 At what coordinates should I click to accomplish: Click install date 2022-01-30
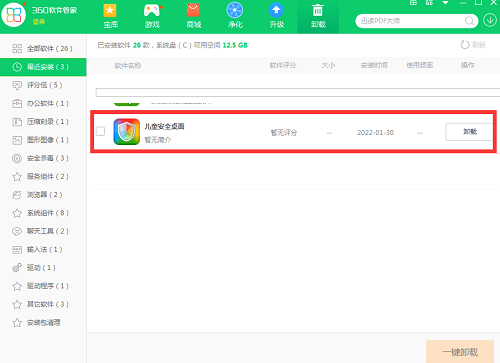coord(376,133)
